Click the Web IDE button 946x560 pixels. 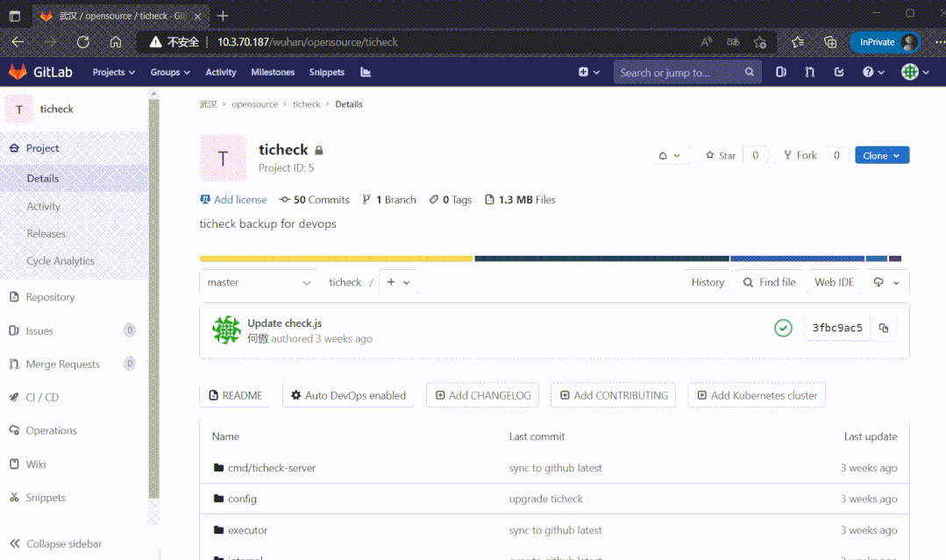[x=834, y=282]
